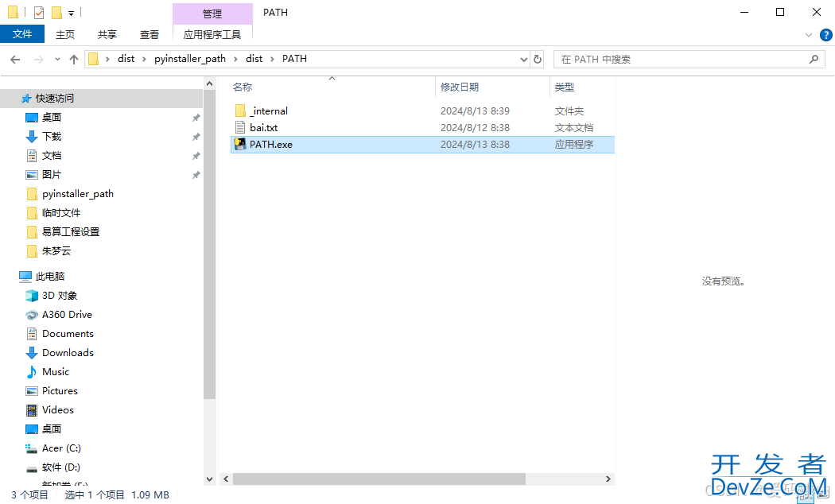835x504 pixels.
Task: Expand or collapse the ribbon chevron
Action: (809, 35)
